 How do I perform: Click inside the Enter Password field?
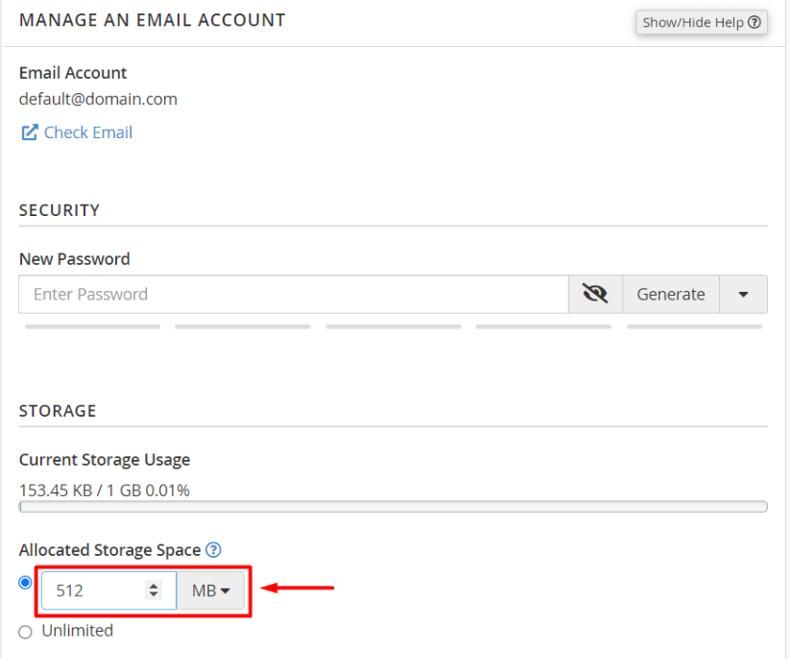pos(288,294)
